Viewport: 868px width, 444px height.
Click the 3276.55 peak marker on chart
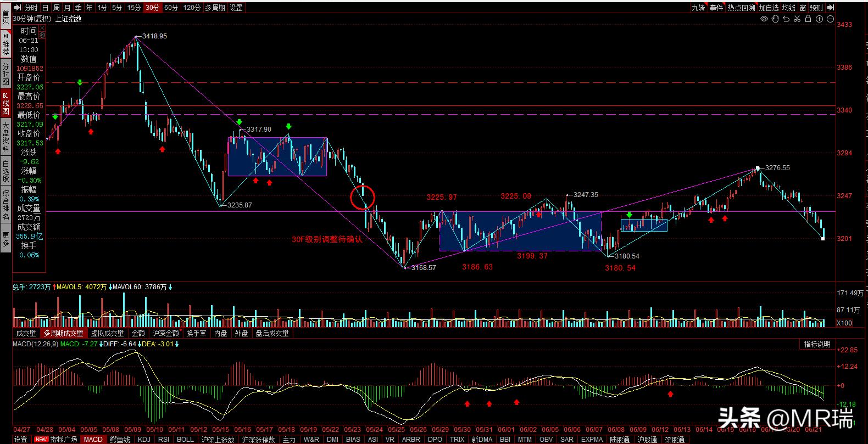(758, 168)
